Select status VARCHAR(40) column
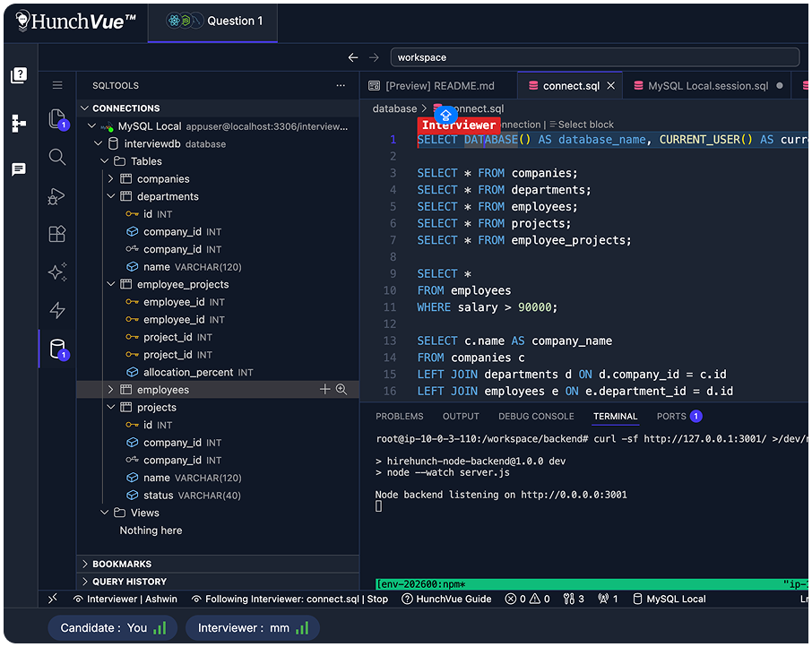Image resolution: width=812 pixels, height=647 pixels. [x=218, y=495]
